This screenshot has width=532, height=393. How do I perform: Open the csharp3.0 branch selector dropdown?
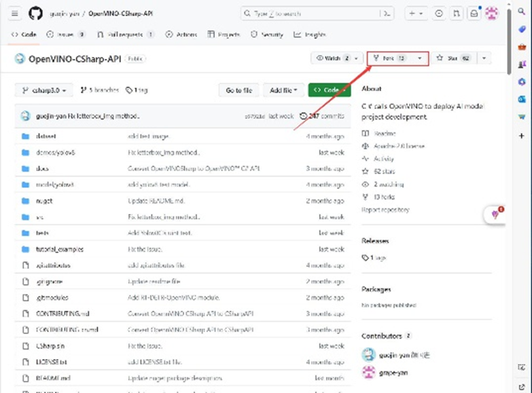[43, 90]
